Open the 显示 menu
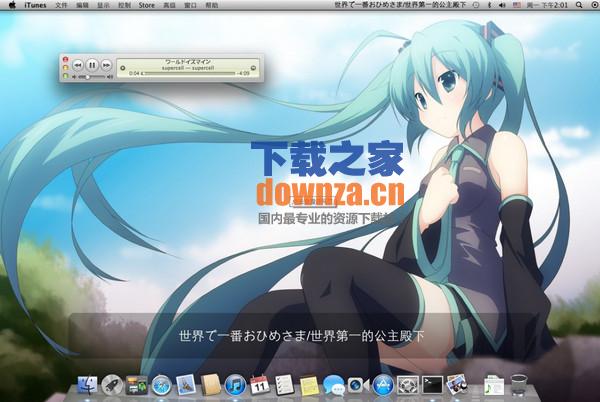Screen dimensions: 600x402 [103, 5]
